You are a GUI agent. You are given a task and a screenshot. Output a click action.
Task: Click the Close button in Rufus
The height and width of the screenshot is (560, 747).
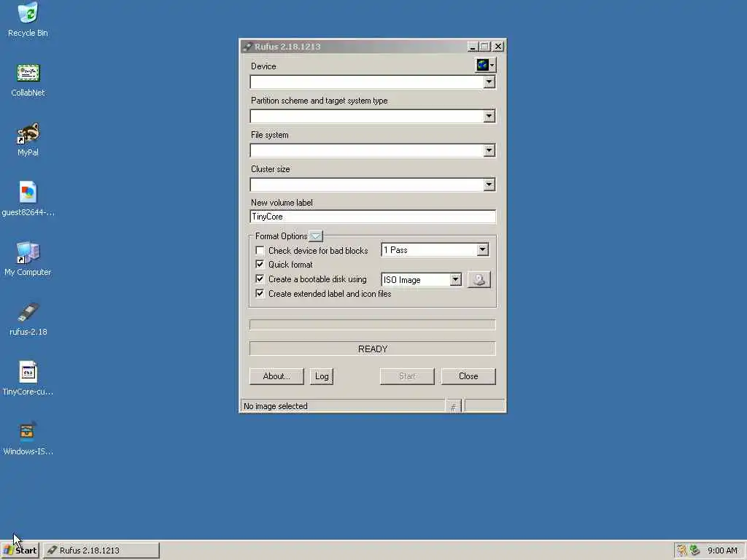[x=468, y=376]
